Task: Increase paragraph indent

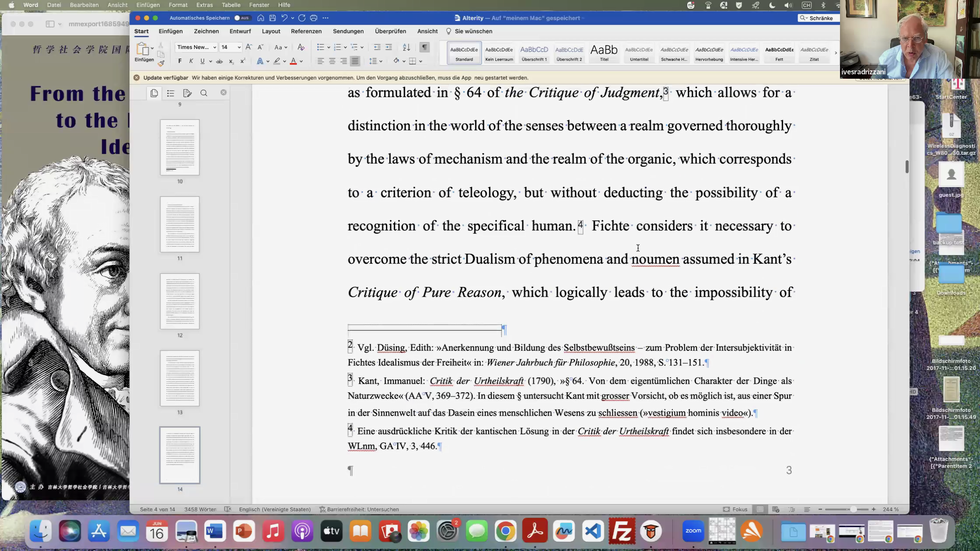Action: (388, 47)
